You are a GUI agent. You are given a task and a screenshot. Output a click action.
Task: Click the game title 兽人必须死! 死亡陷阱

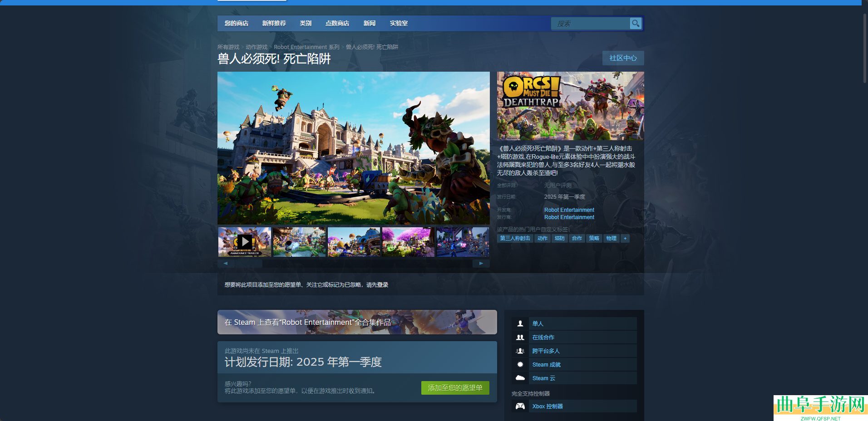pyautogui.click(x=274, y=59)
